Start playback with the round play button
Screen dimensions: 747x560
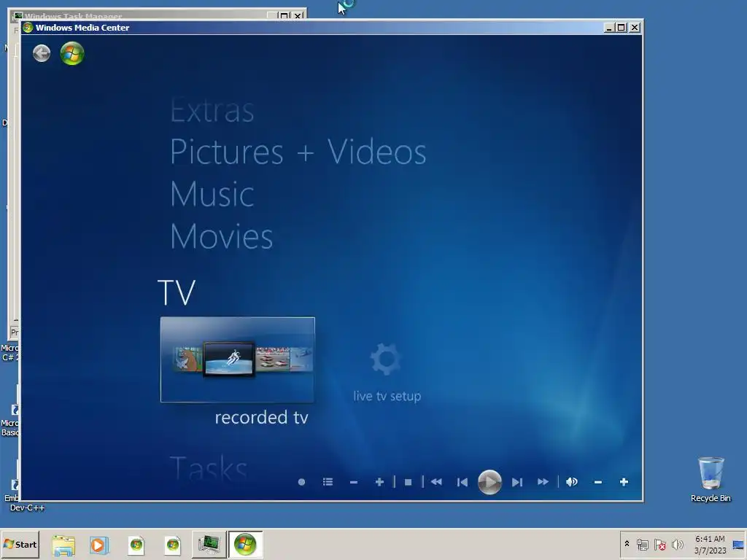click(x=489, y=482)
